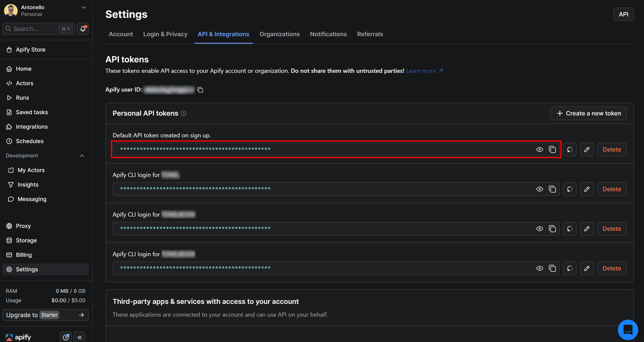Viewport: 644px width, 342px height.
Task: Open the Apify Store
Action: coord(30,49)
